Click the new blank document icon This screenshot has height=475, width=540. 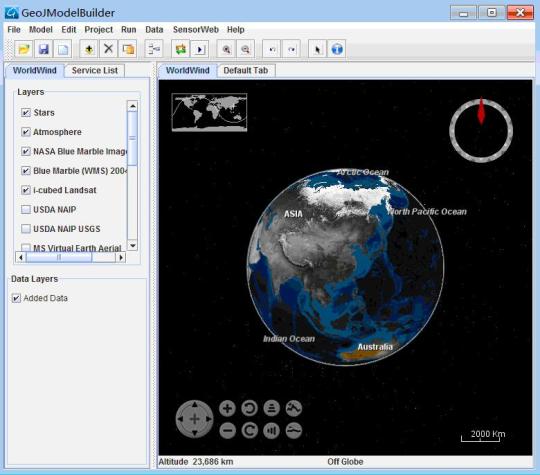pos(63,49)
